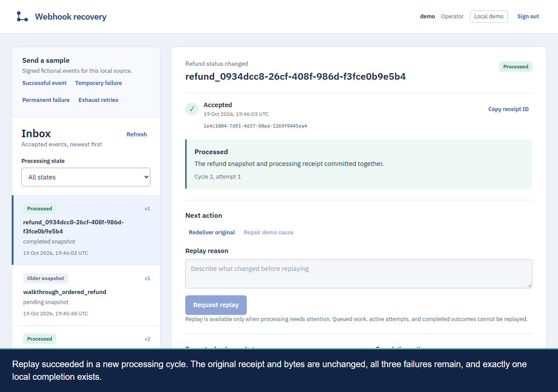Refresh the Inbox list
Screen dimensions: 558x392
coord(137,135)
